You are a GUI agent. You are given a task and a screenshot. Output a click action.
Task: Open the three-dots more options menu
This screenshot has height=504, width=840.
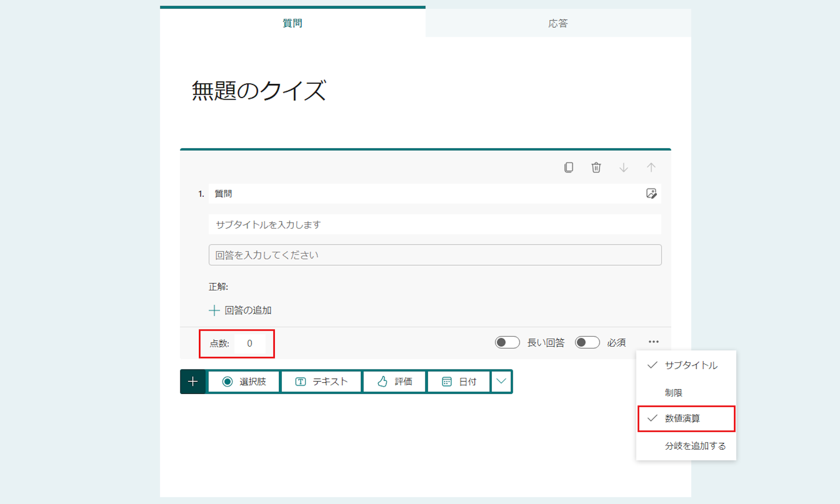[x=653, y=342]
